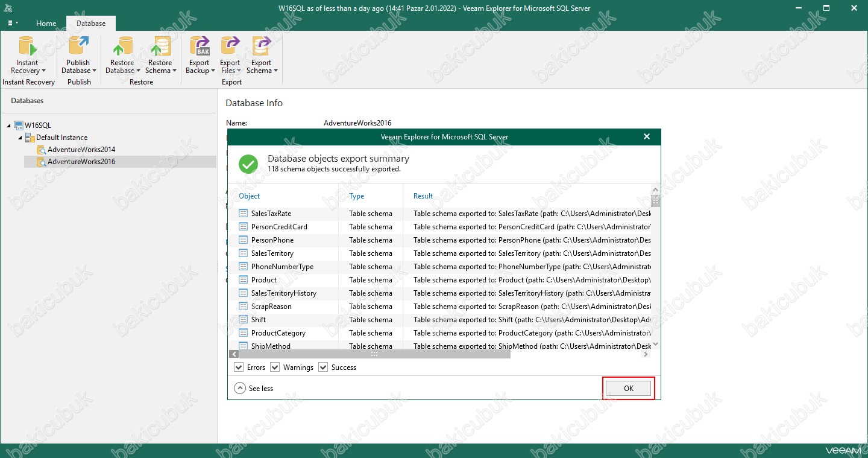Screen dimensions: 868x458
Task: Click OK to close export summary
Action: (629, 388)
